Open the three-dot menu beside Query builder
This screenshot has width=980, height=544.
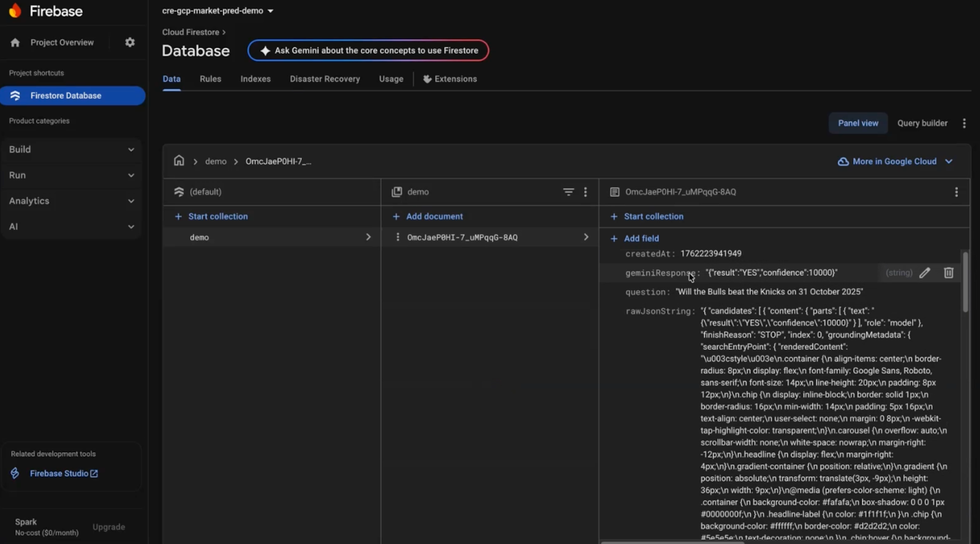(964, 123)
